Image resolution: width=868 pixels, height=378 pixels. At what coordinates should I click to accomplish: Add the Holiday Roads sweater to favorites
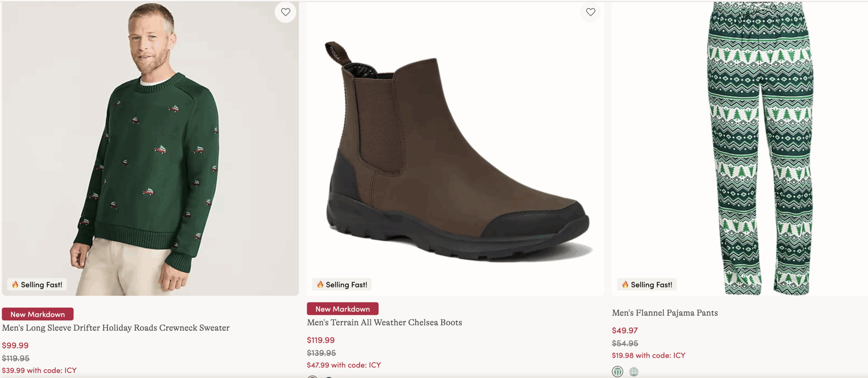point(285,12)
